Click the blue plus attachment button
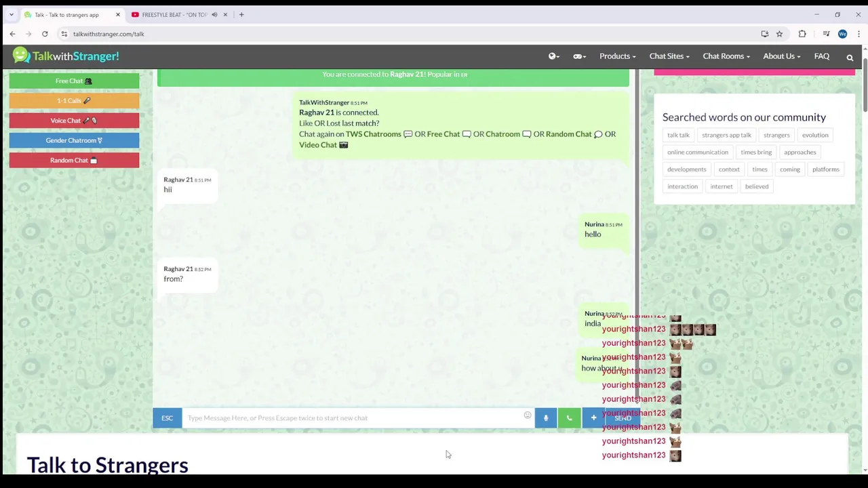This screenshot has height=488, width=868. (593, 418)
